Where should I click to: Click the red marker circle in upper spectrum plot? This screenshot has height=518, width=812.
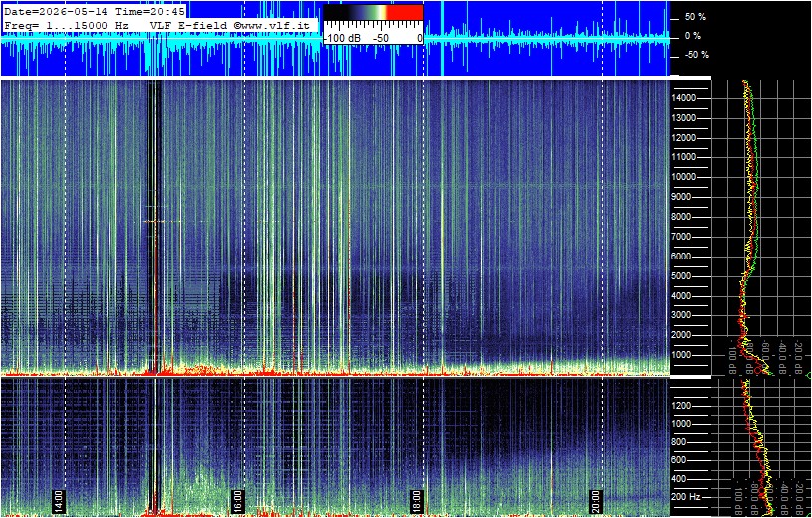757,371
